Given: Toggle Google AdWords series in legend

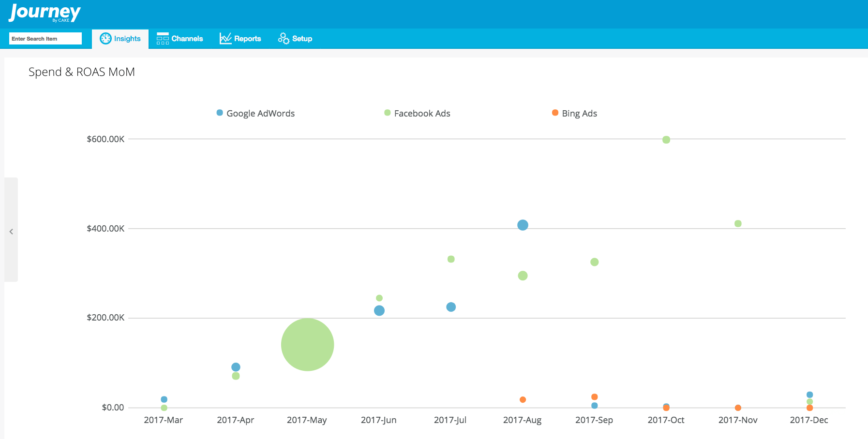Looking at the screenshot, I should (x=260, y=113).
